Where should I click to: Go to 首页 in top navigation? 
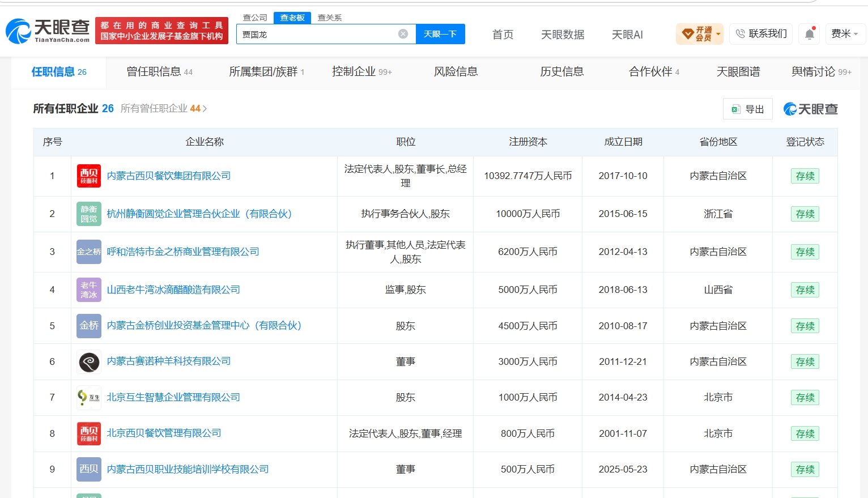pyautogui.click(x=503, y=35)
